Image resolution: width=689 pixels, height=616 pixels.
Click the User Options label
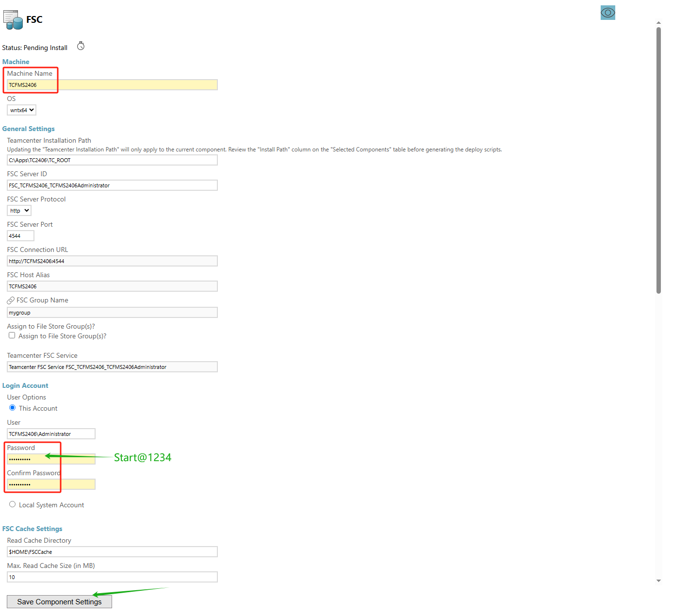point(27,397)
